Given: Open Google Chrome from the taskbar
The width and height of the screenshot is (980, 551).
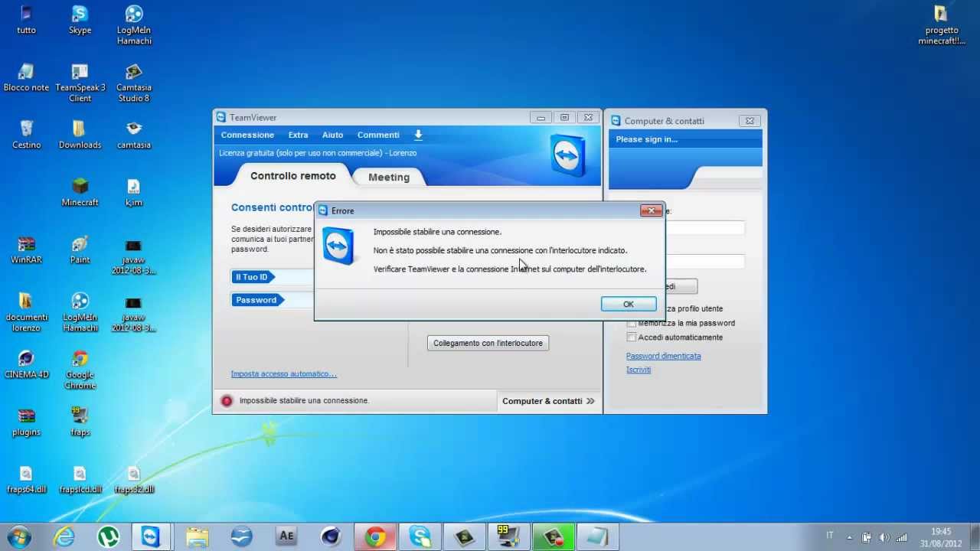Looking at the screenshot, I should pyautogui.click(x=375, y=537).
